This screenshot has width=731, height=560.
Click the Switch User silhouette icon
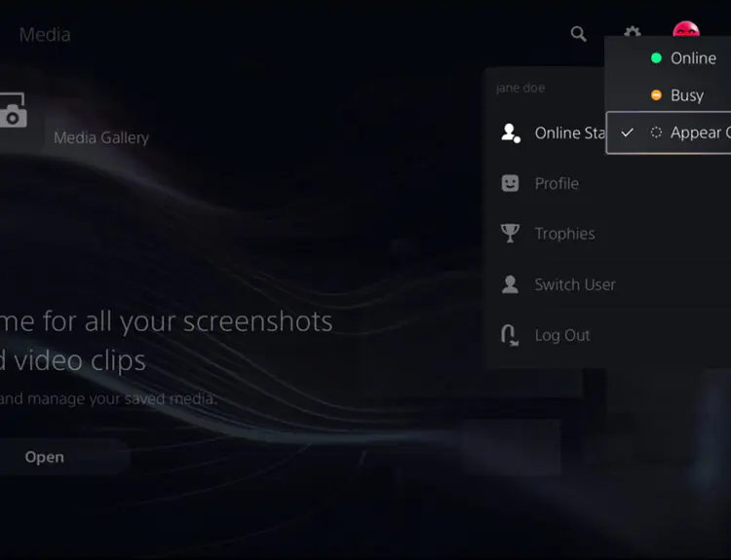[510, 284]
